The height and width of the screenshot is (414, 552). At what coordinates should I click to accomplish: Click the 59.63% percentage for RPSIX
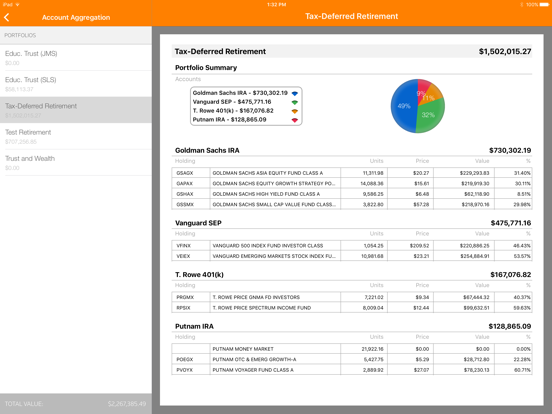point(522,308)
